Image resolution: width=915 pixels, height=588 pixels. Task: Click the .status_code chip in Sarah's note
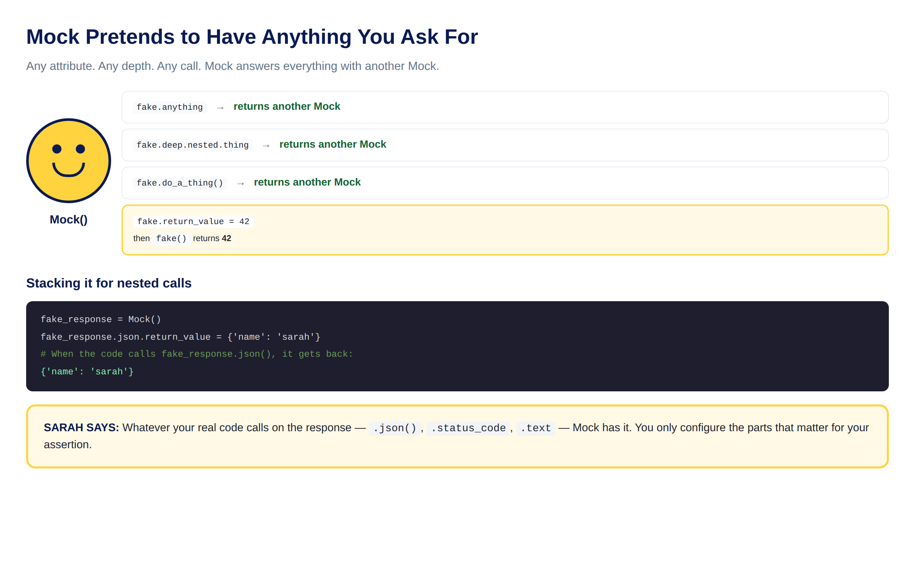(468, 428)
